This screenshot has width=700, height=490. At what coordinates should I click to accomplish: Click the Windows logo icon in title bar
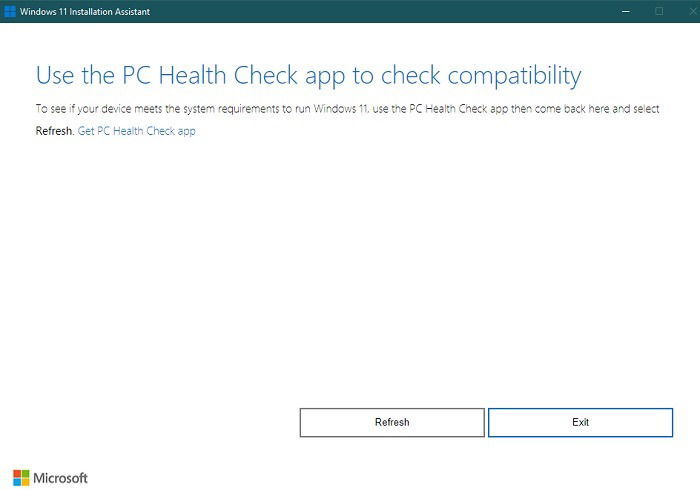(10, 11)
